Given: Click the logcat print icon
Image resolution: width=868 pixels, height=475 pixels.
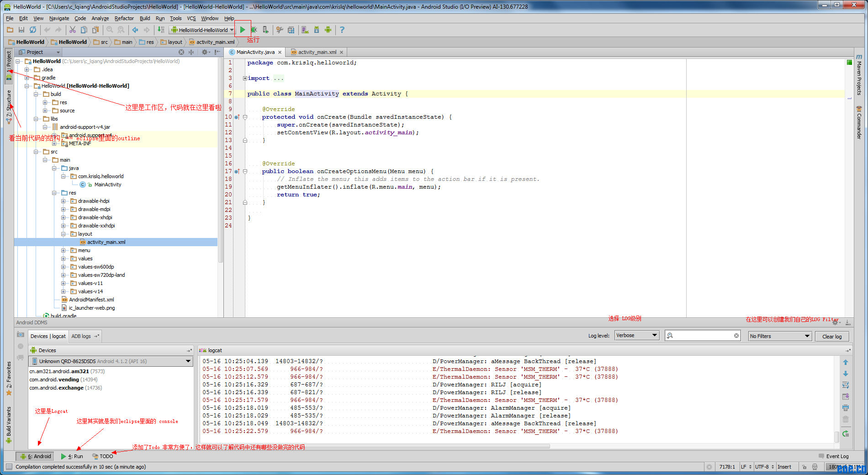Looking at the screenshot, I should click(846, 407).
